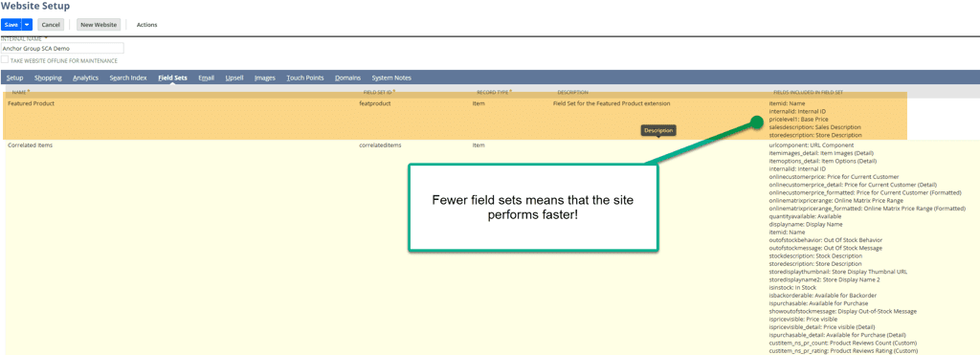Click the Save button
This screenshot has height=355, width=980.
[11, 24]
